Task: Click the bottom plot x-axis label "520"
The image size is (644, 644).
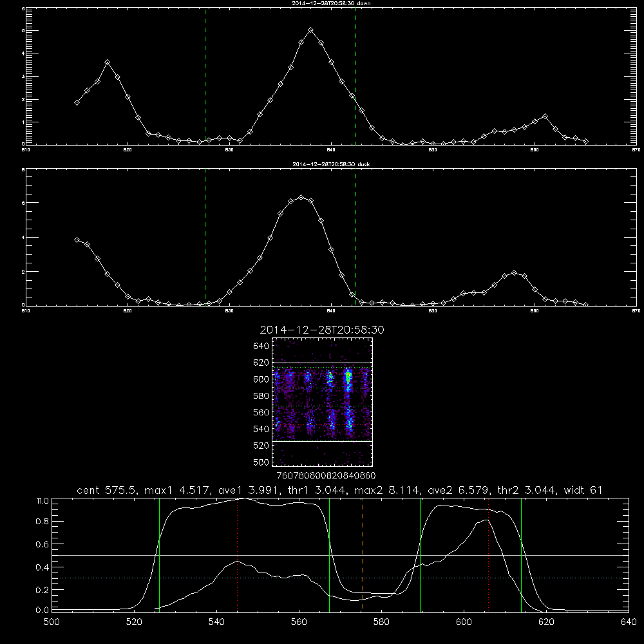Action: tap(134, 622)
